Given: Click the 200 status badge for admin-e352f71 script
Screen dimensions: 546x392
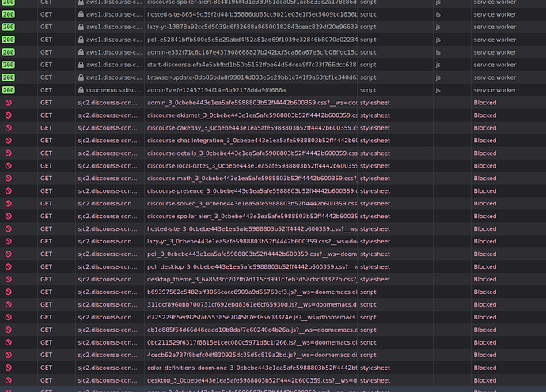Looking at the screenshot, I should click(9, 52).
